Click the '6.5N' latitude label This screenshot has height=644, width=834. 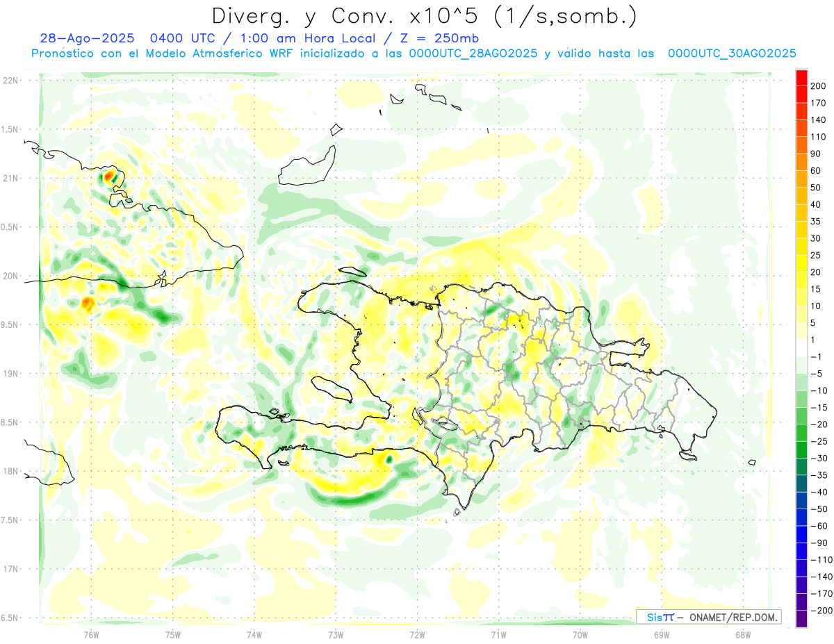pos(10,617)
